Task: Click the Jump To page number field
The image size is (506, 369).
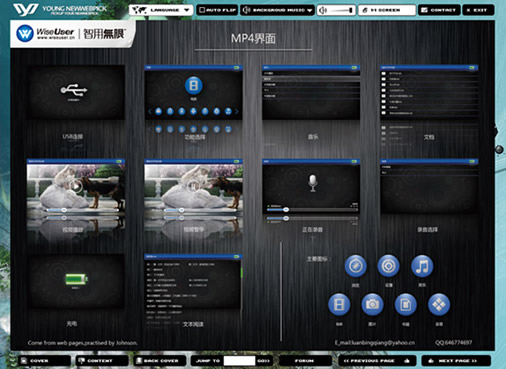Action: point(239,361)
